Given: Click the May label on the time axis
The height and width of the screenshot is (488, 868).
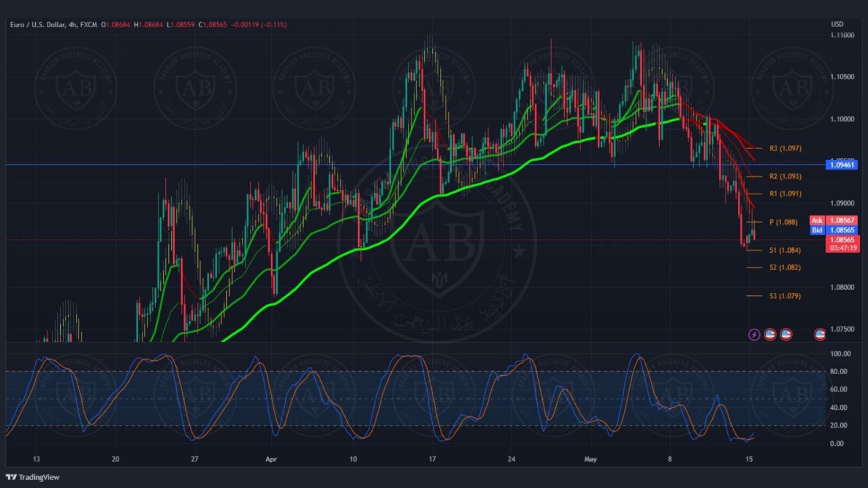Looking at the screenshot, I should point(590,460).
